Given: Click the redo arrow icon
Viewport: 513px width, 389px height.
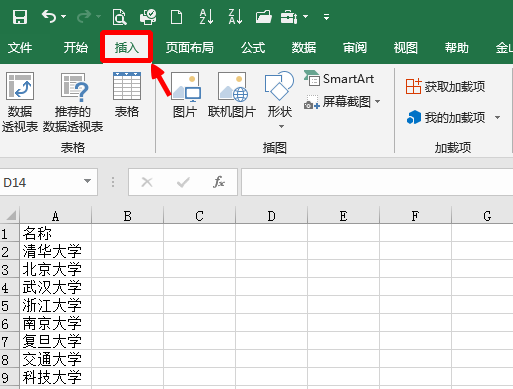Looking at the screenshot, I should [x=84, y=16].
